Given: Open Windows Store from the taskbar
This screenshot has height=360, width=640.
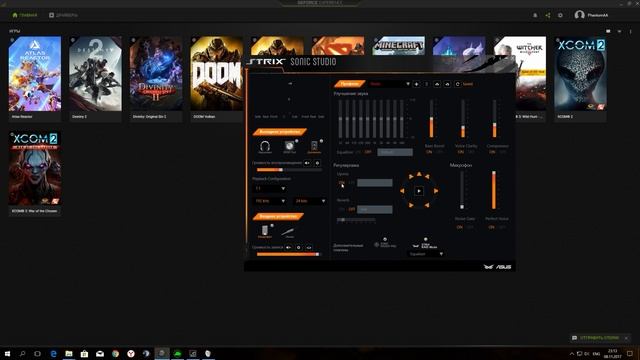Looking at the screenshot, I should point(84,353).
